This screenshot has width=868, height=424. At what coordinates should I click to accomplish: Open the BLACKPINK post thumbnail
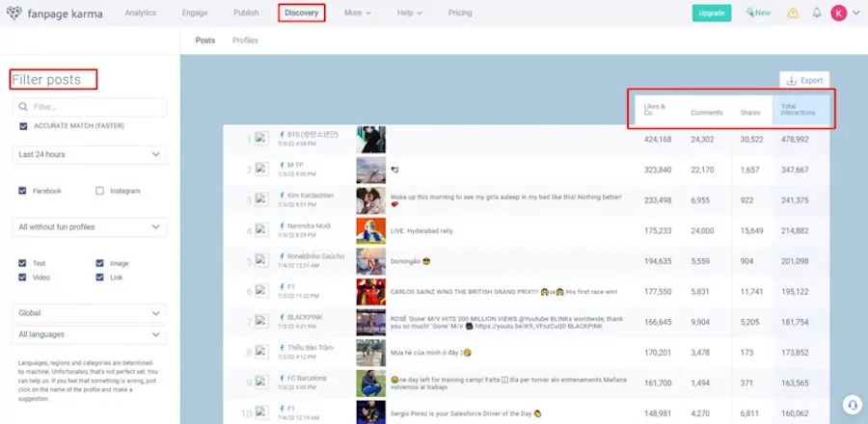click(371, 322)
